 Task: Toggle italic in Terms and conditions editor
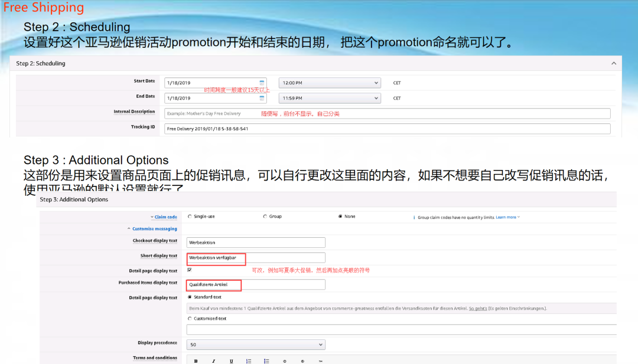(213, 360)
